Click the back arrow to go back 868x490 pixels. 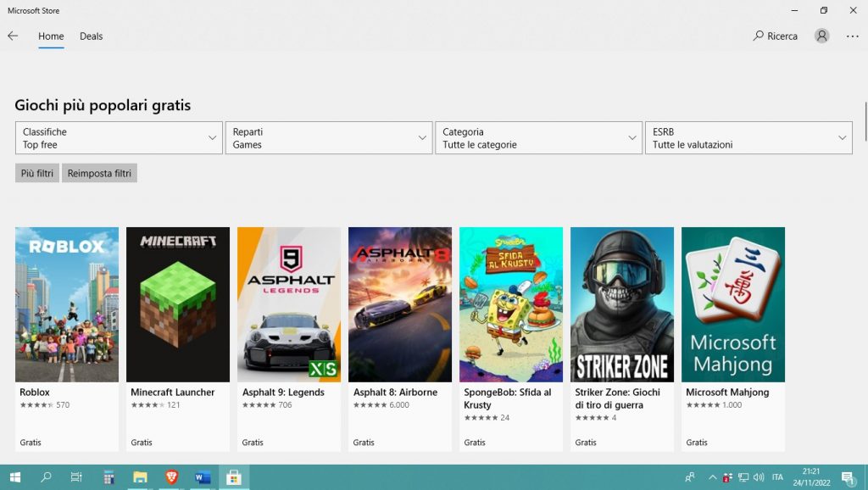tap(15, 36)
